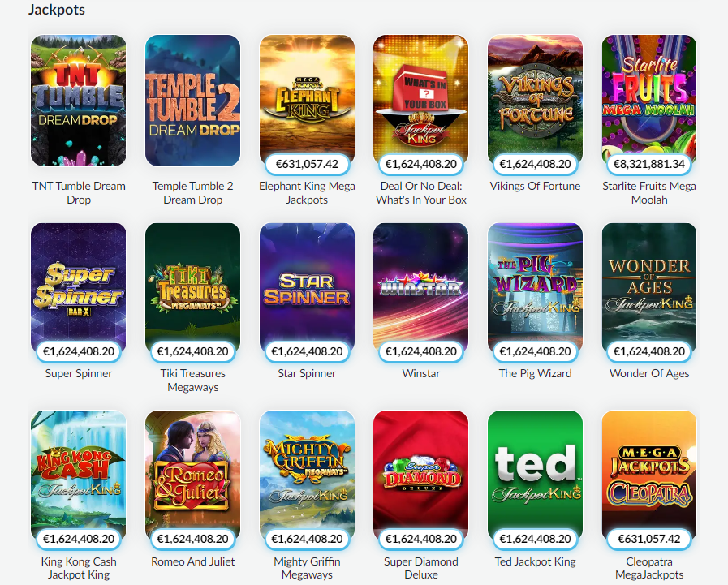Open Starlite Fruits Mega Moolah thumbnail
This screenshot has width=728, height=585.
(x=649, y=101)
